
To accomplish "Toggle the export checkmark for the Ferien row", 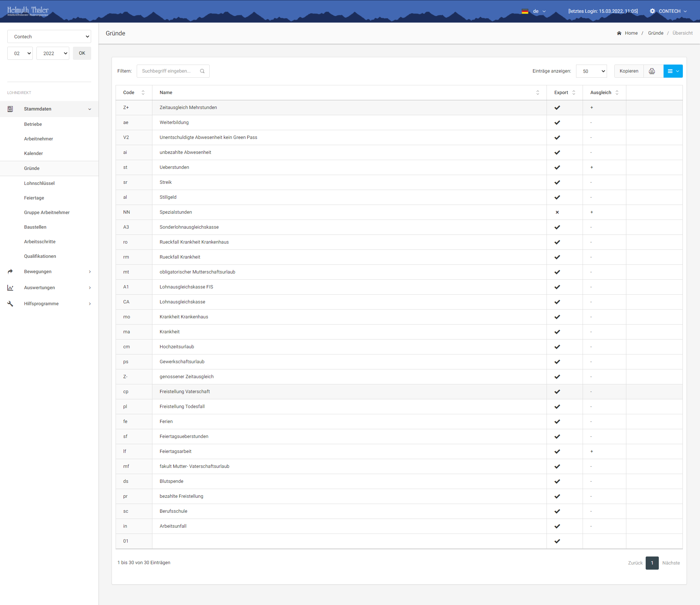I will point(557,422).
